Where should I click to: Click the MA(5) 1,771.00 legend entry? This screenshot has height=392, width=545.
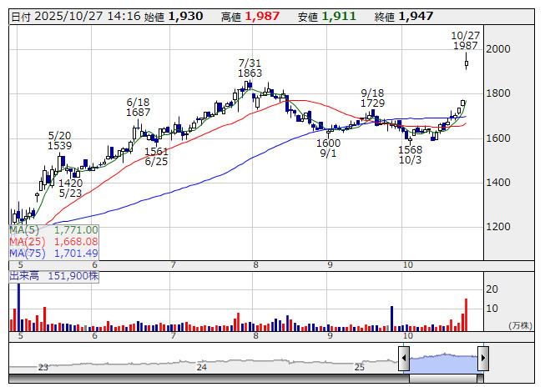(54, 230)
